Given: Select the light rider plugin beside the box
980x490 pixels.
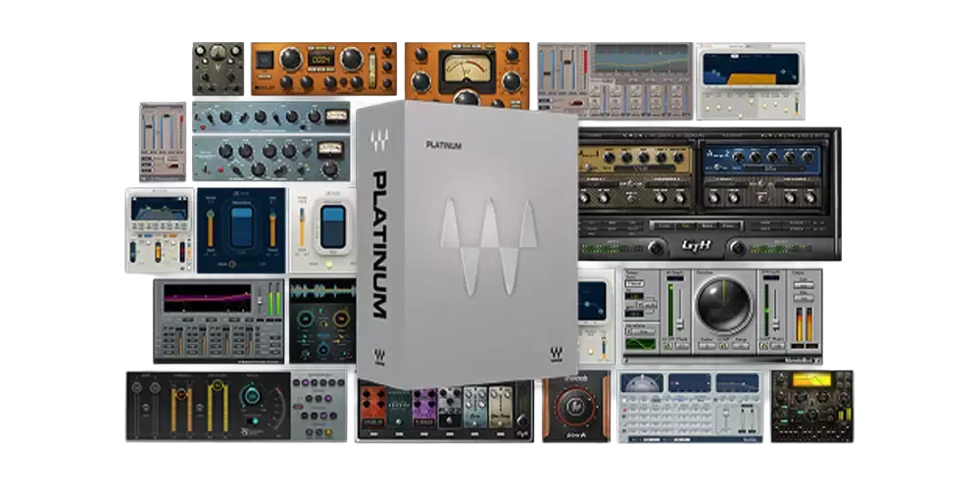Looking at the screenshot, I should [323, 230].
